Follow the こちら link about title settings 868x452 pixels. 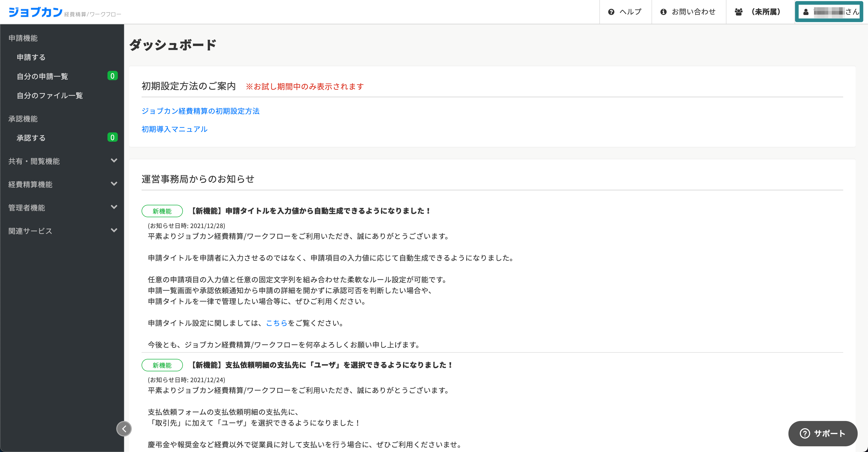click(277, 323)
